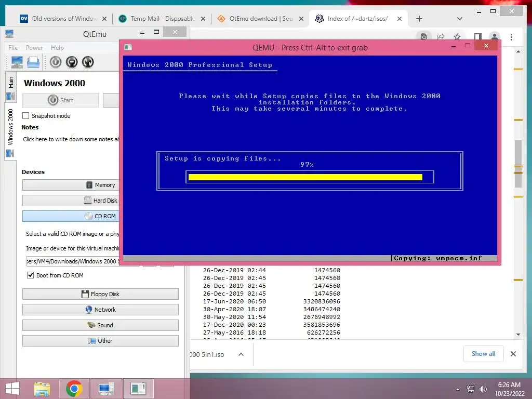Screen dimensions: 532x399
Task: Close the Temp Mail tab
Action: (x=203, y=19)
